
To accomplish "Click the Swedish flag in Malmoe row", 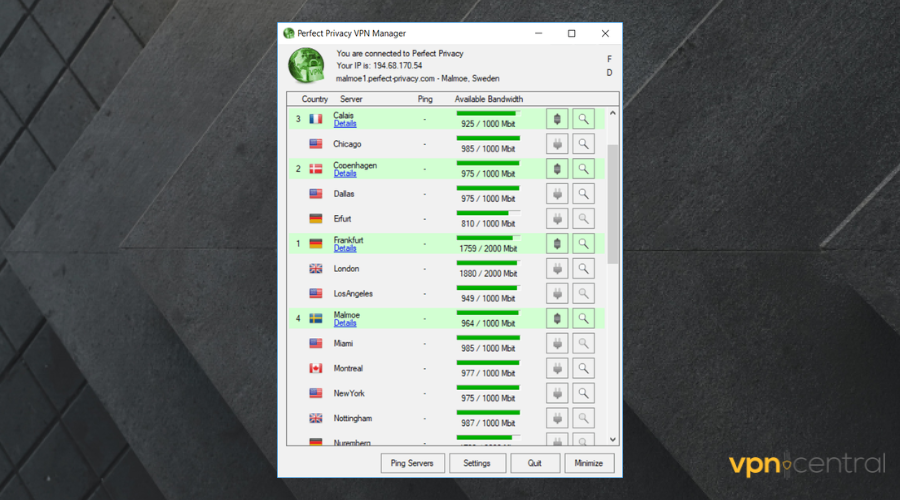I will pyautogui.click(x=316, y=319).
